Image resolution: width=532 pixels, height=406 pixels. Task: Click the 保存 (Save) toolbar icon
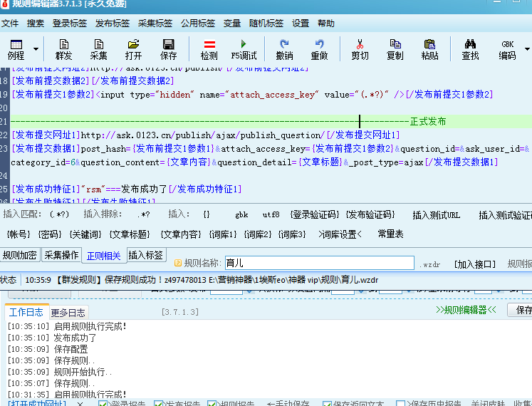[169, 49]
